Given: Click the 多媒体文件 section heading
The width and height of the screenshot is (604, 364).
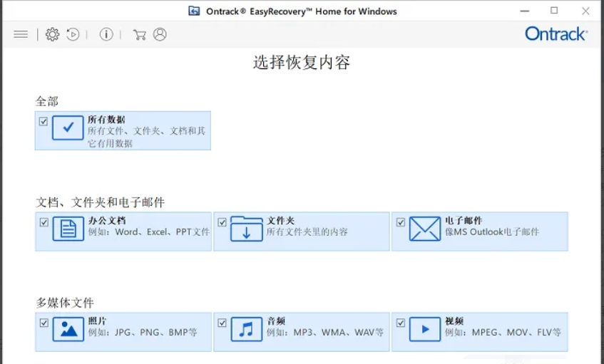Looking at the screenshot, I should click(x=65, y=303).
